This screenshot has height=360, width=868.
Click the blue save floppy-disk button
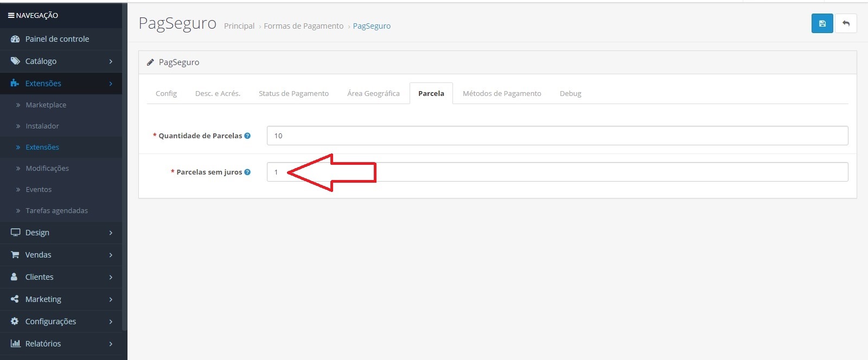(x=822, y=23)
